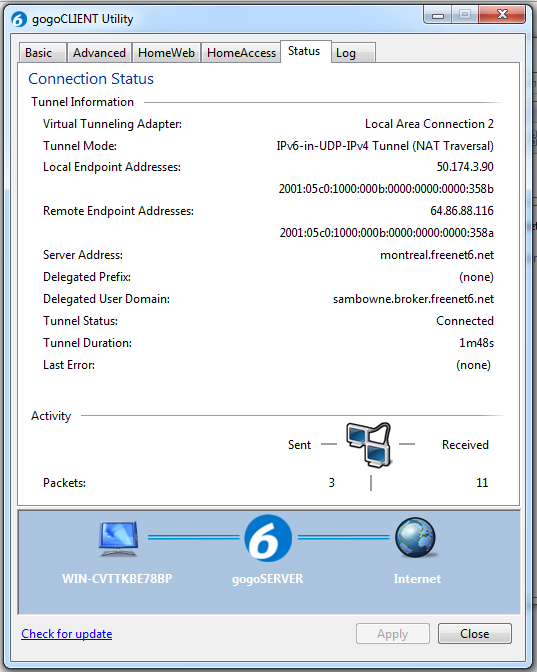Click the gogoCLIENT logo in title bar
This screenshot has width=537, height=672.
19,19
